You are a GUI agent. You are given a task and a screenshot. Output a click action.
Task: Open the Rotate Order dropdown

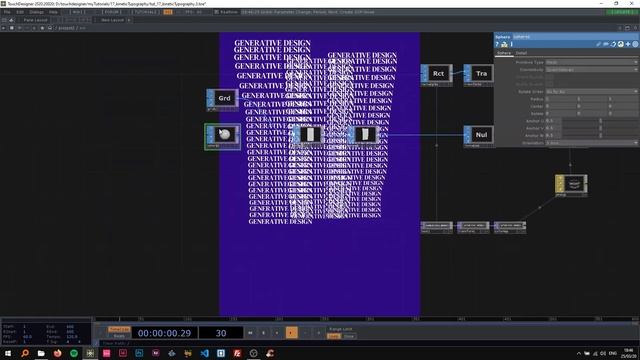point(591,92)
